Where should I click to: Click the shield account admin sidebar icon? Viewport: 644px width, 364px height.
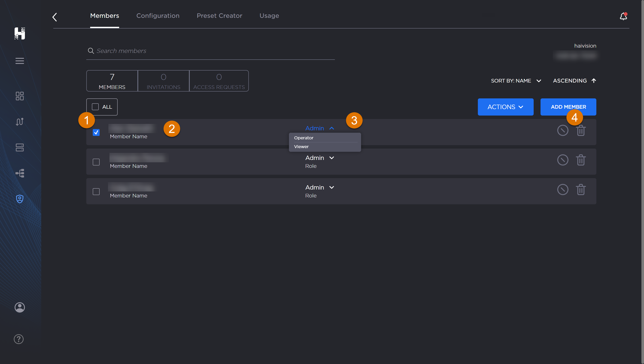(20, 199)
